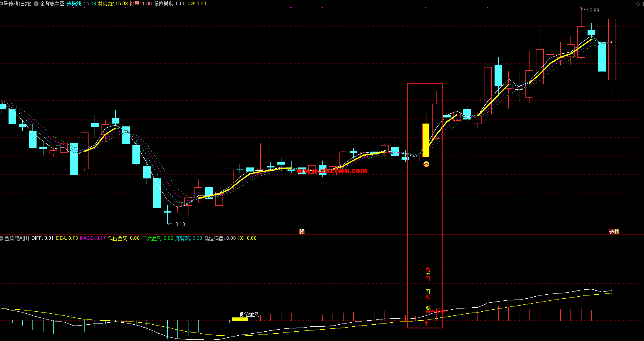Screen dimensions: 644x341
Task: Click the 10.18 low price label
Action: (x=179, y=224)
